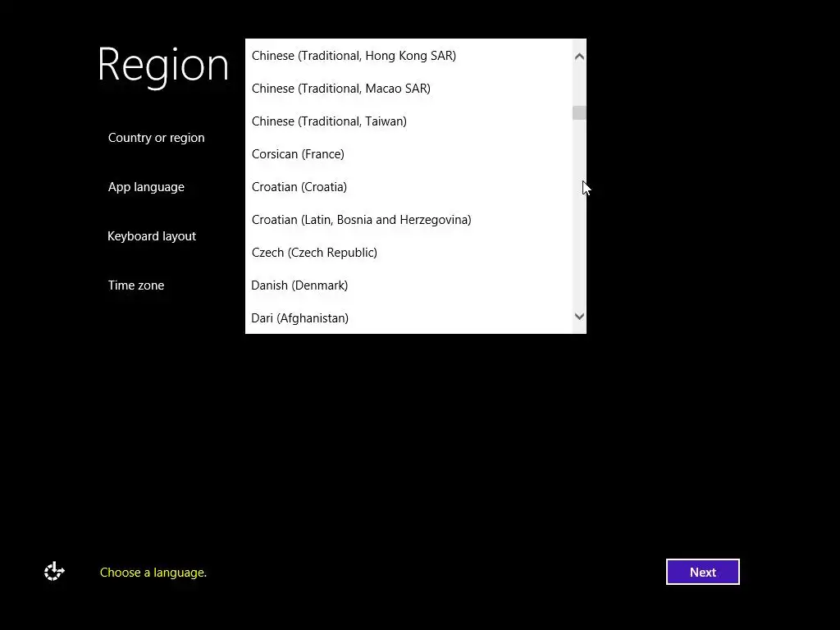Click the Next button

pyautogui.click(x=702, y=572)
